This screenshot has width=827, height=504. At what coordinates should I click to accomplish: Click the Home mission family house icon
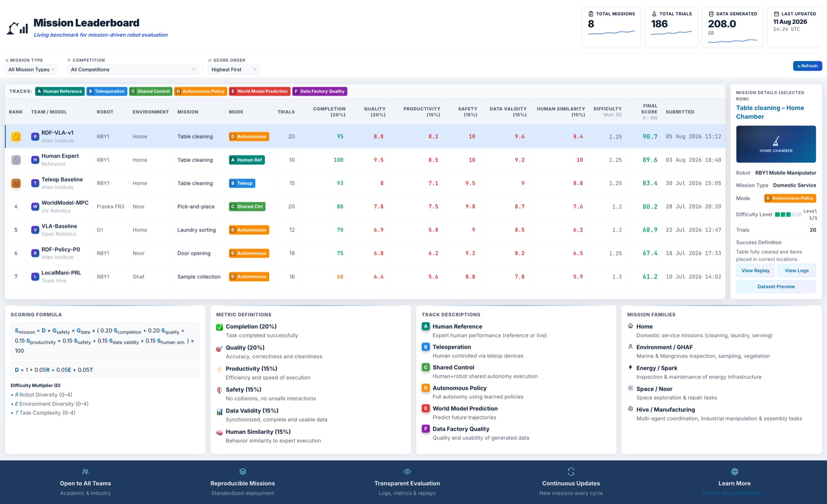630,326
